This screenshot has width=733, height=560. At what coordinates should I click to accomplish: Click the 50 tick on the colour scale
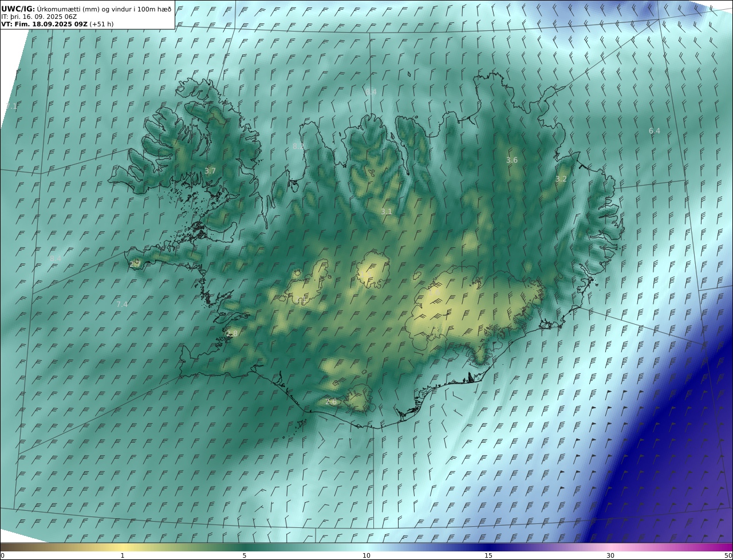[728, 555]
